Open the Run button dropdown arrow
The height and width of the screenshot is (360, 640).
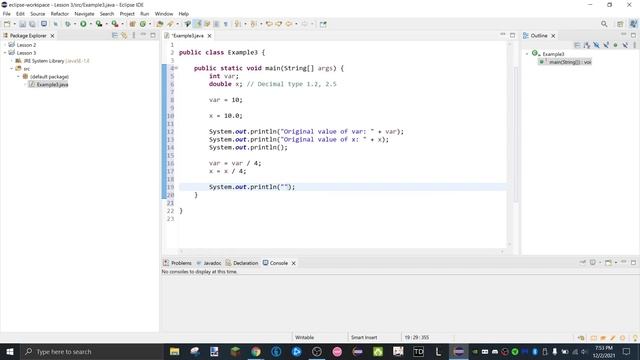pyautogui.click(x=91, y=24)
